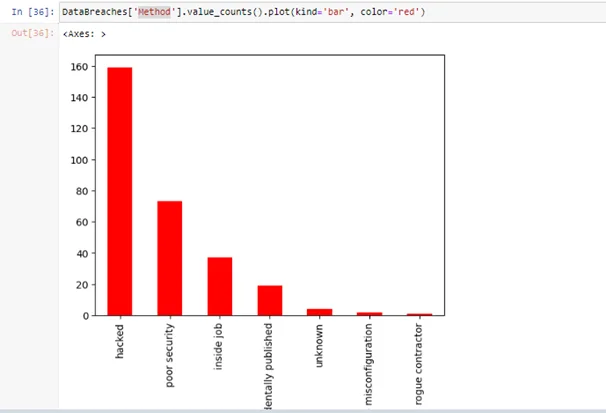Click the 0 y-axis tick label
Viewport: 606px width, 413px height.
click(86, 316)
